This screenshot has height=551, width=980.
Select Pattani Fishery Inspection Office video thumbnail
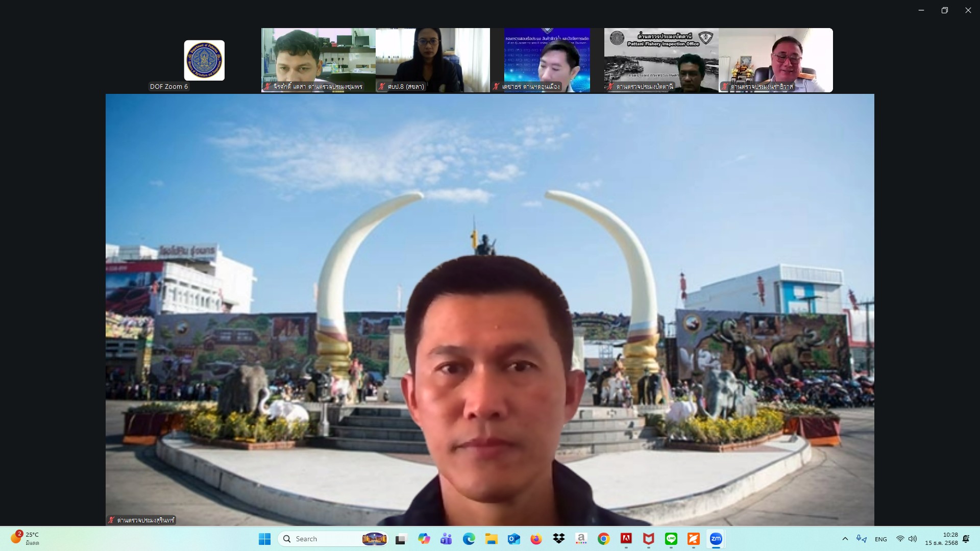pos(661,60)
